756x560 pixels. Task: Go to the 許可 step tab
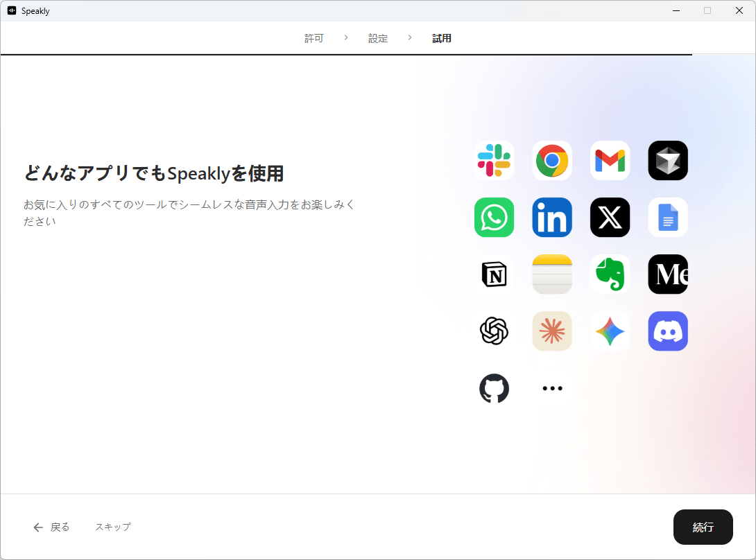coord(314,39)
